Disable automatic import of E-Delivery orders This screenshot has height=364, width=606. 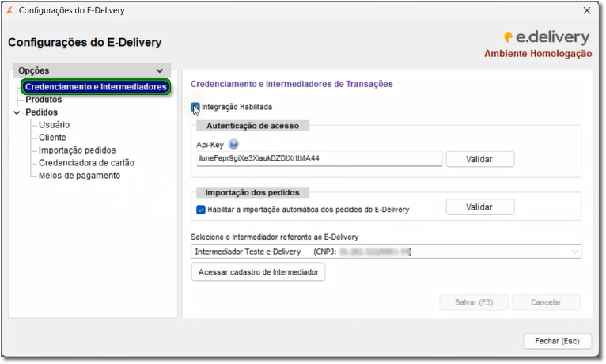click(200, 210)
